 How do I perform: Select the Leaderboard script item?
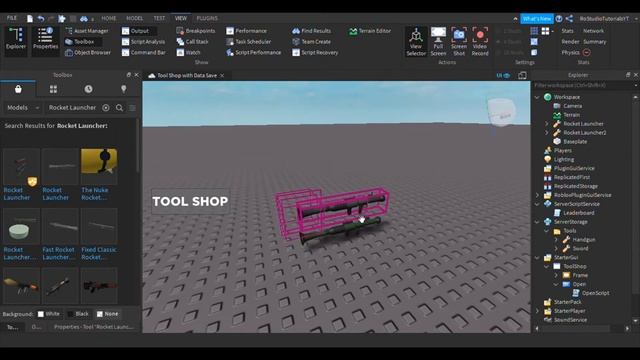[x=574, y=213]
